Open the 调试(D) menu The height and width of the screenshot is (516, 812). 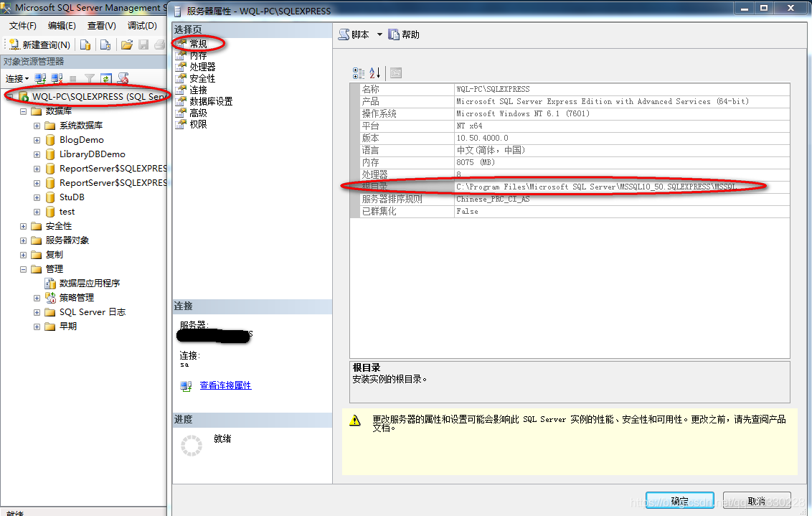(x=142, y=26)
